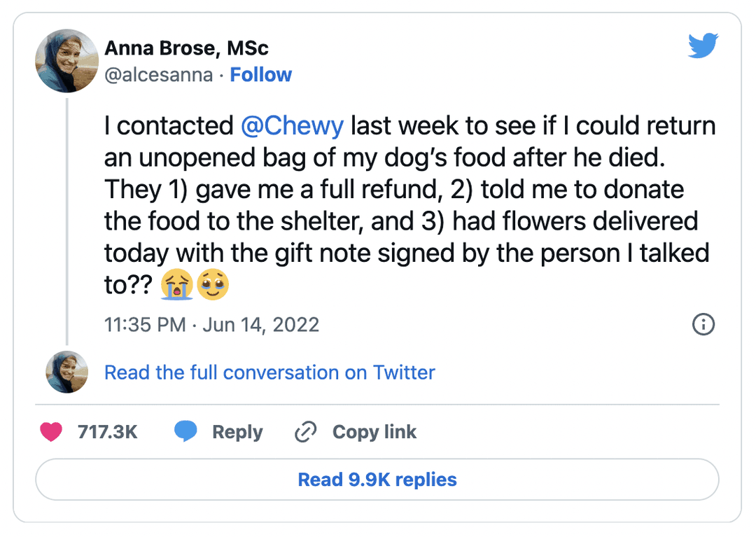Screen dimensions: 756x537
Task: Like the tweet with the heart icon
Action: (51, 432)
